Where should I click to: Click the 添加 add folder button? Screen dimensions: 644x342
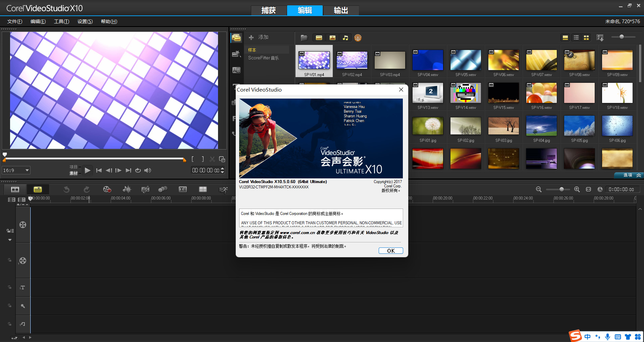click(x=259, y=37)
